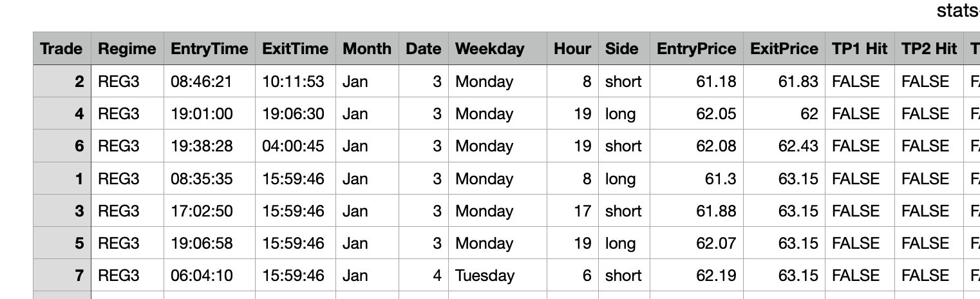The width and height of the screenshot is (980, 299).
Task: Select the entry time cell 08:46:21
Action: [x=202, y=82]
